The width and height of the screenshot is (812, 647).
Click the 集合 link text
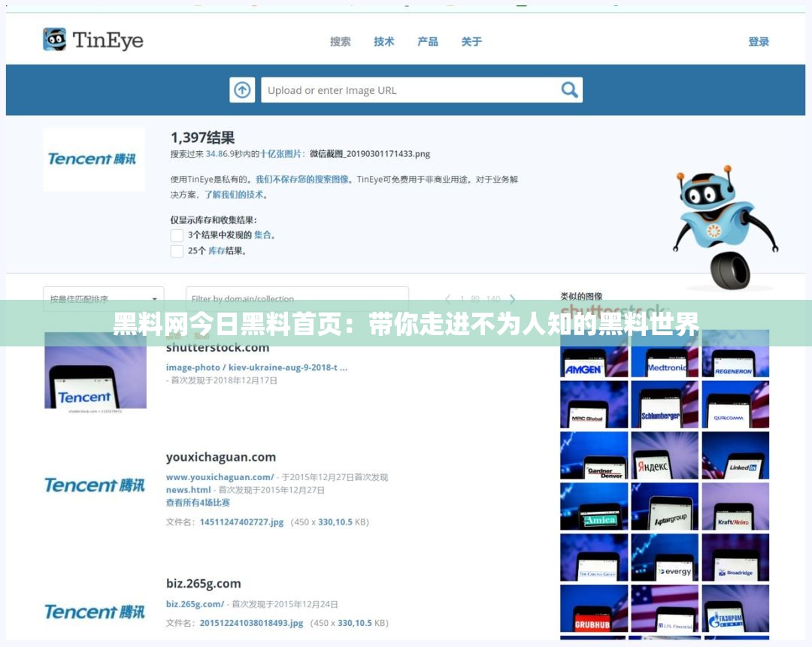click(262, 235)
